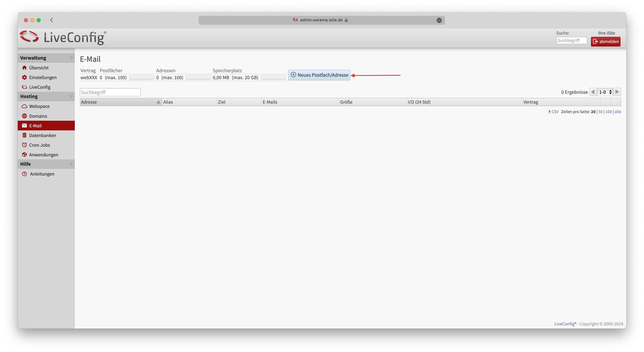Select E-Mail in the sidebar menu
This screenshot has height=352, width=644.
pos(35,126)
